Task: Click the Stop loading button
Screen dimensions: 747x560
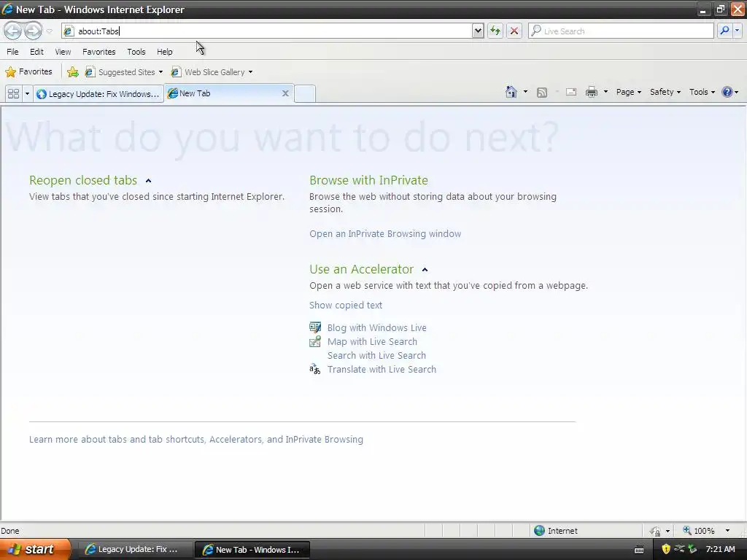Action: point(514,31)
